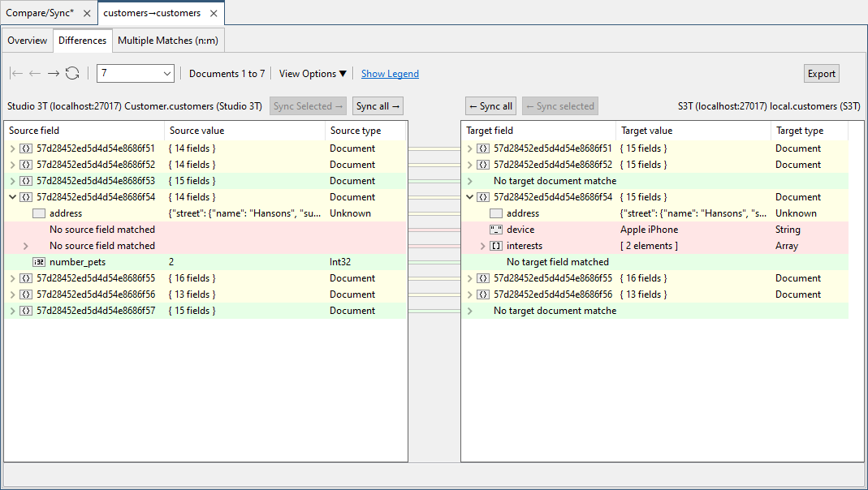Click the source-side Sync all button
This screenshot has height=490, width=868.
378,106
